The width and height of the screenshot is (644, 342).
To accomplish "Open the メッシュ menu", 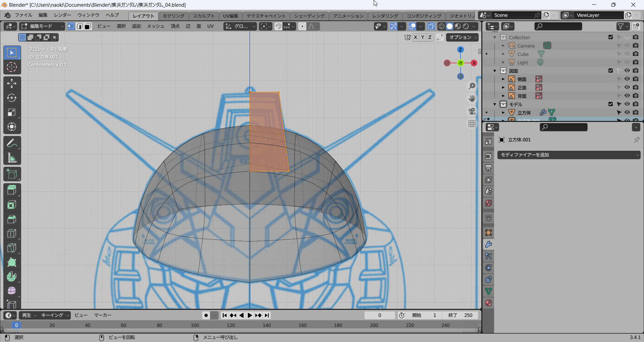I will coord(155,26).
